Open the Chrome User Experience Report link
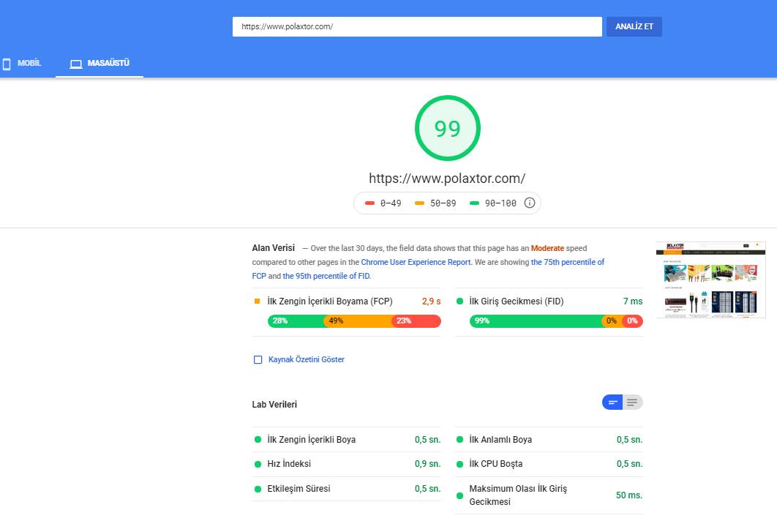The image size is (777, 532). coord(416,262)
